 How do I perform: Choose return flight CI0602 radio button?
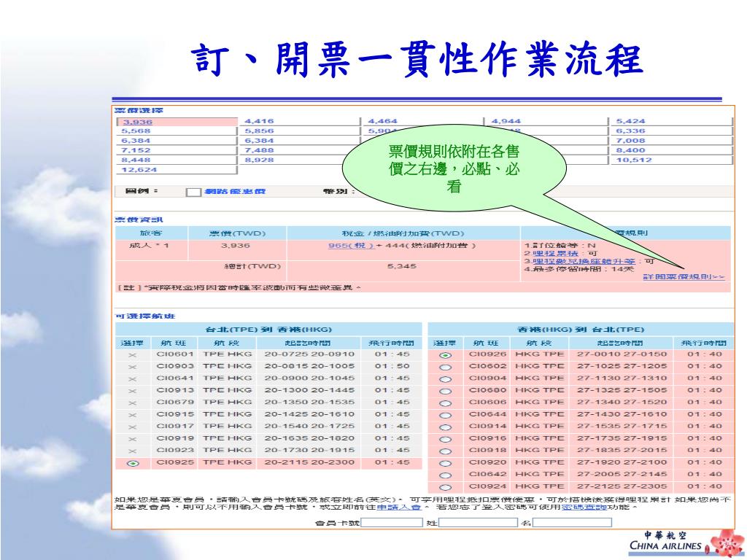tap(445, 367)
